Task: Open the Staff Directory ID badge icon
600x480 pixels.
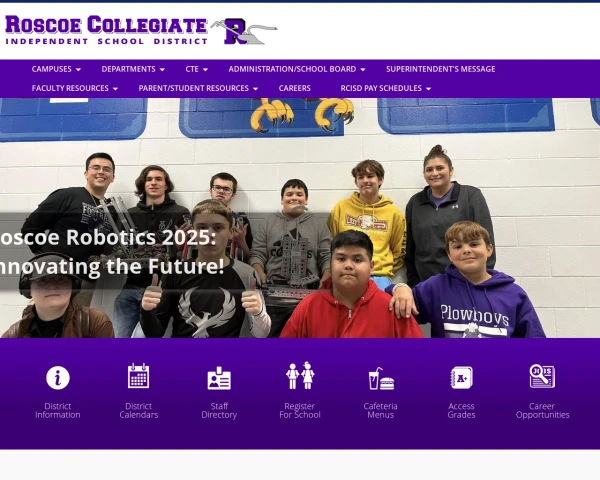Action: coord(219,378)
